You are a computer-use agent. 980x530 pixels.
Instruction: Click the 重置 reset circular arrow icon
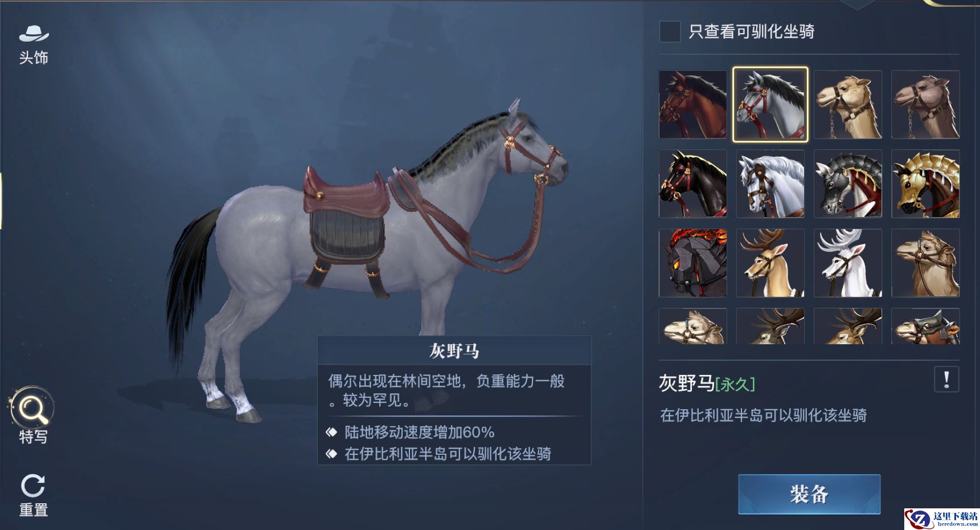33,486
